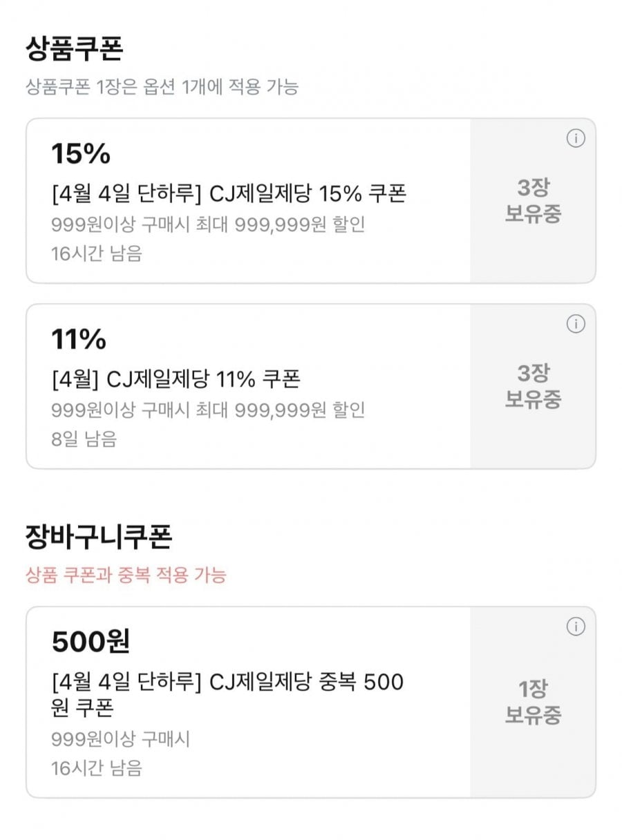Open info icon on 11% coupon

coord(575,324)
